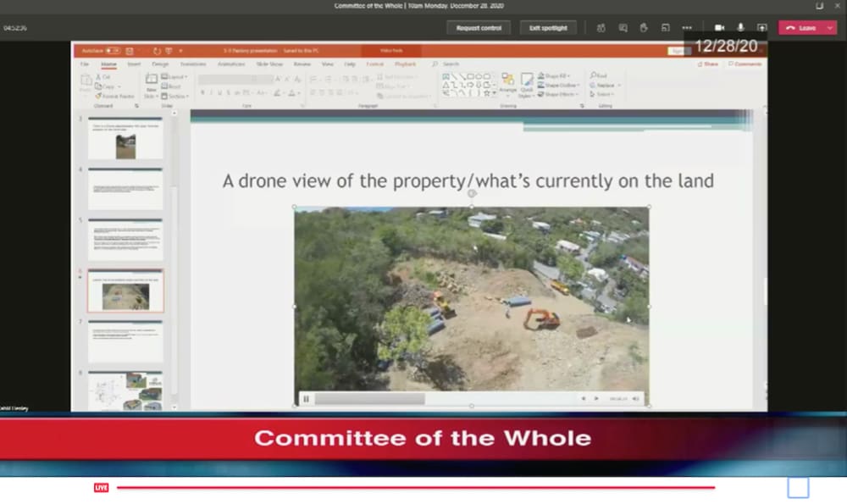
Task: Select slide 3 thumbnail
Action: click(x=125, y=138)
